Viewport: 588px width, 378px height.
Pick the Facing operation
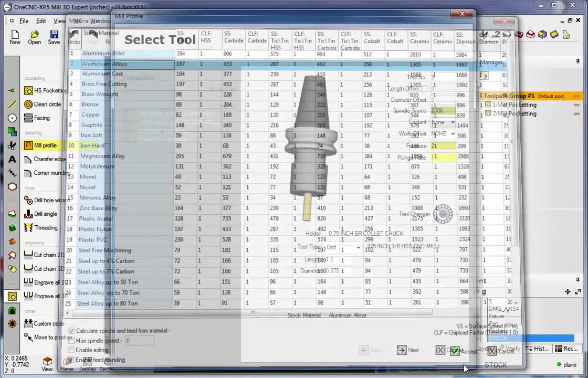tap(36, 118)
